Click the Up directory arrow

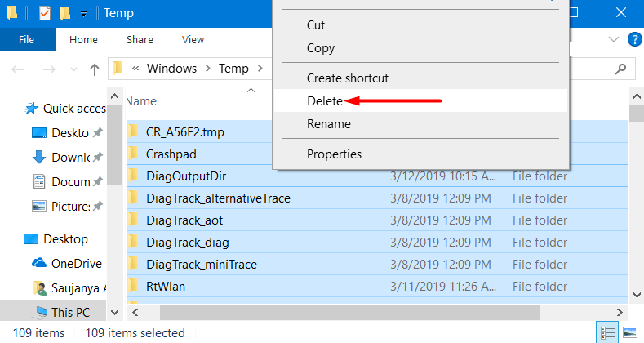point(95,69)
